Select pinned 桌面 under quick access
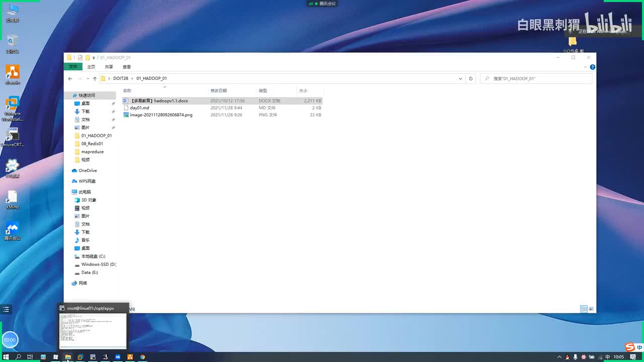The width and height of the screenshot is (644, 362). 86,103
